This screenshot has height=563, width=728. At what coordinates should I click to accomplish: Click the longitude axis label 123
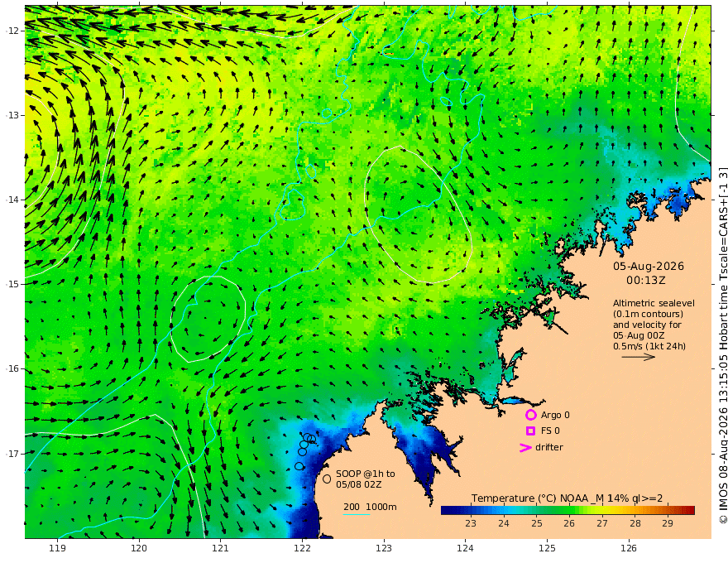[384, 548]
